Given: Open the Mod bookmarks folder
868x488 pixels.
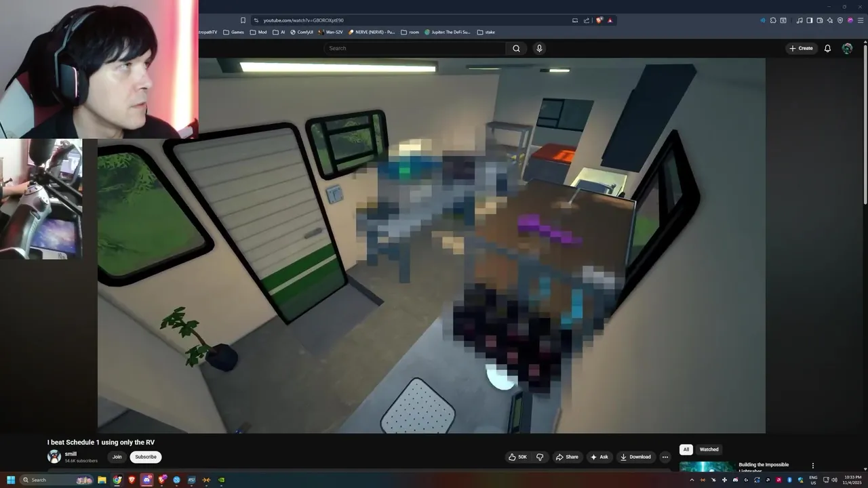Looking at the screenshot, I should [258, 32].
